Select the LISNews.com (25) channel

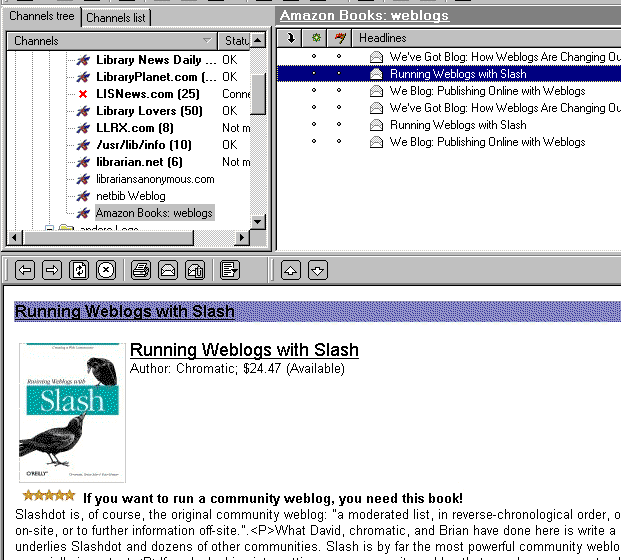(x=148, y=94)
